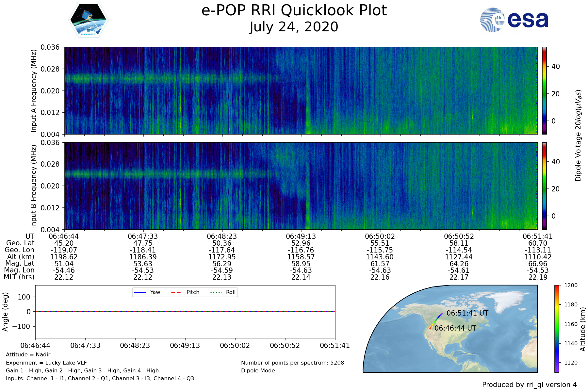Click the e-POP RRI Quicklook Plot title
The height and width of the screenshot is (392, 588).
(294, 10)
